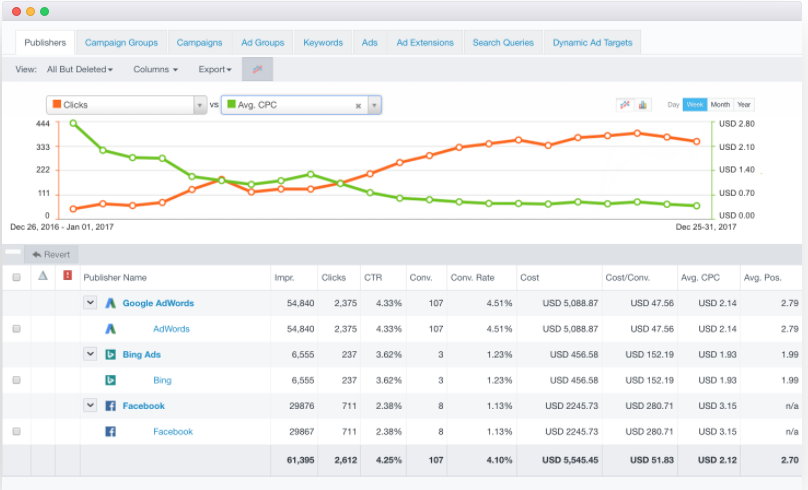
Task: Switch to line chart view icon
Action: 625,105
